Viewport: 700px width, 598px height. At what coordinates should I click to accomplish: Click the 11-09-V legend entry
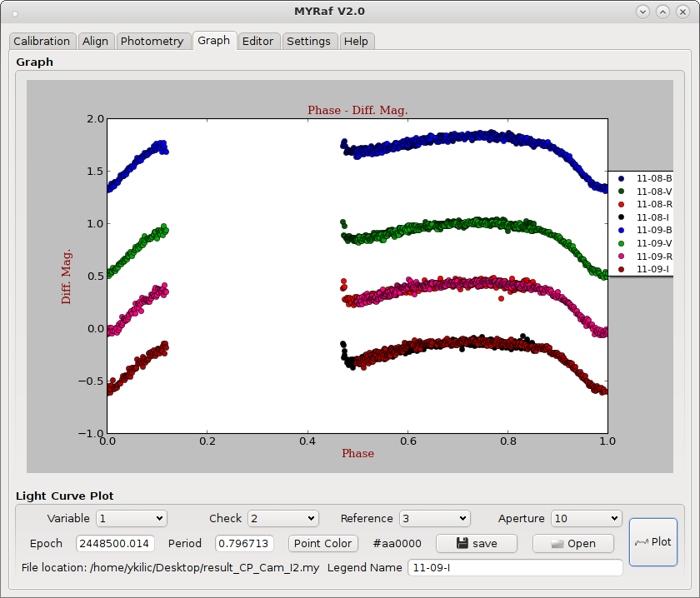click(645, 243)
